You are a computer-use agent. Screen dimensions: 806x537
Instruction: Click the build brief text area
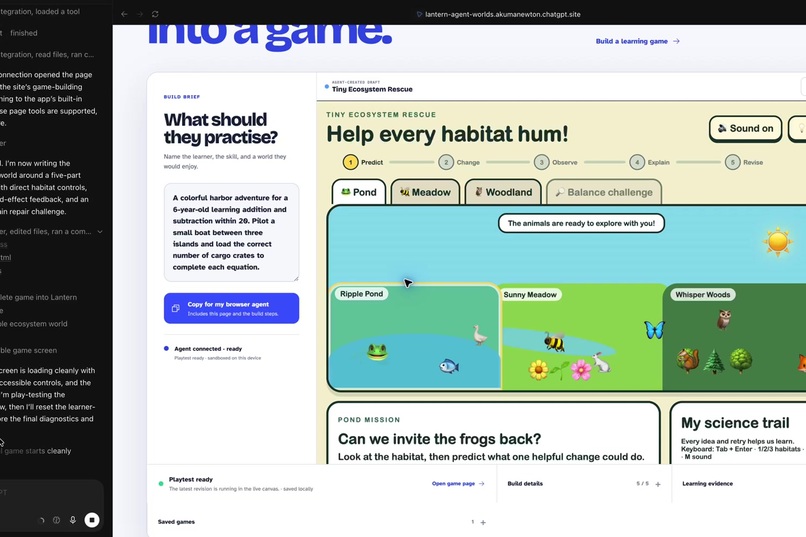[x=231, y=232]
